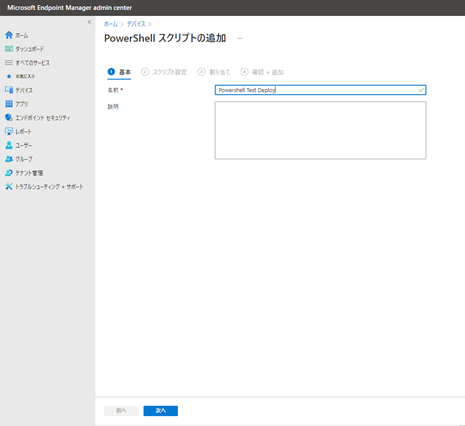Open Endpoint Security shield icon
This screenshot has height=426, width=465.
(x=9, y=118)
